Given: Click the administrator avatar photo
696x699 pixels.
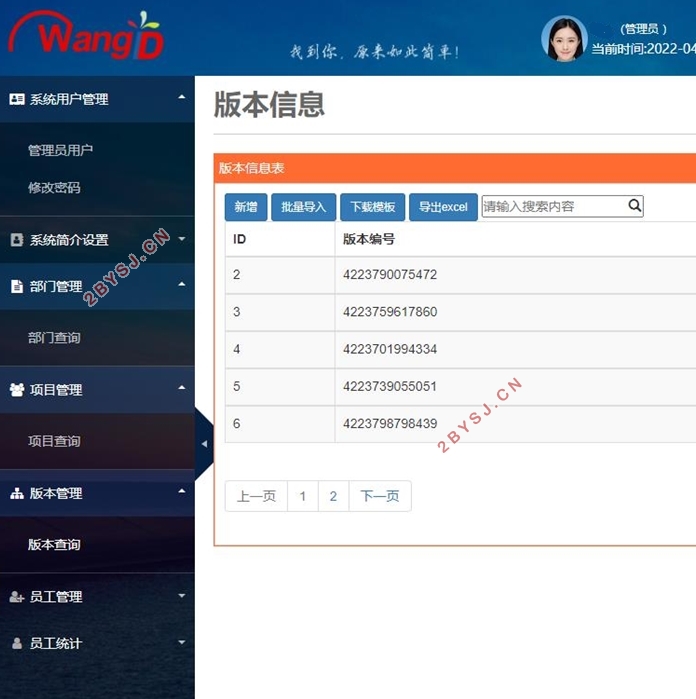Looking at the screenshot, I should pos(564,38).
